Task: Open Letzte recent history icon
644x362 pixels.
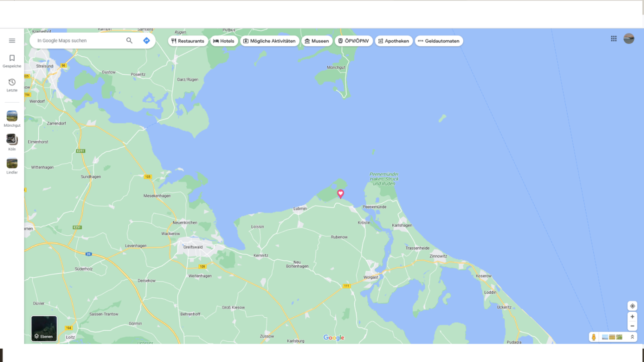Action: click(x=12, y=82)
